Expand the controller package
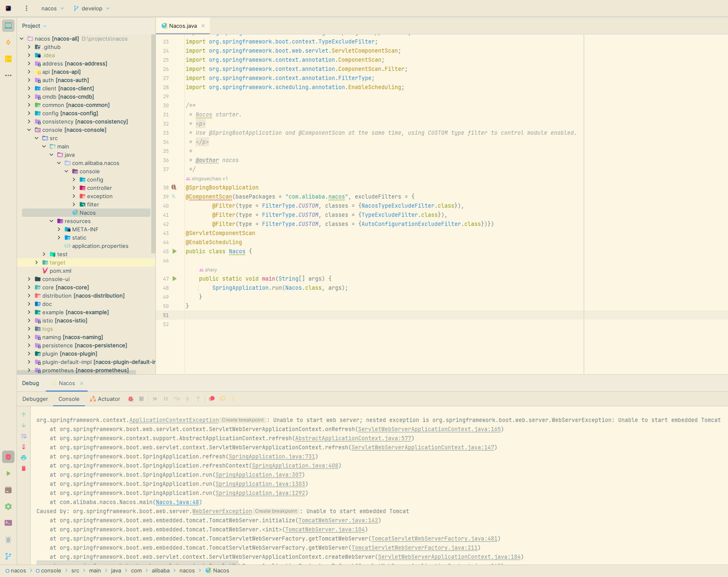728x577 pixels. pyautogui.click(x=74, y=188)
